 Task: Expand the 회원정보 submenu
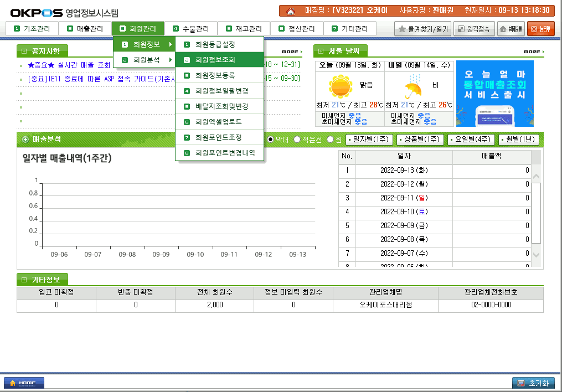tap(144, 44)
